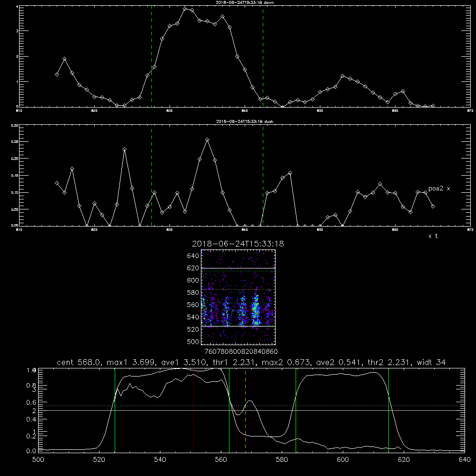Click the 'widt 34' value in bottom title
The width and height of the screenshot is (476, 476).
point(431,362)
